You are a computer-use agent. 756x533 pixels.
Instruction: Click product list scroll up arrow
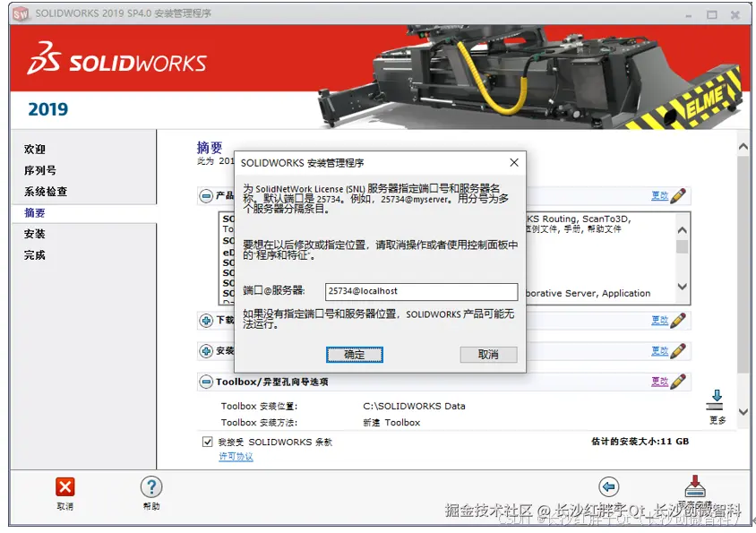(683, 230)
